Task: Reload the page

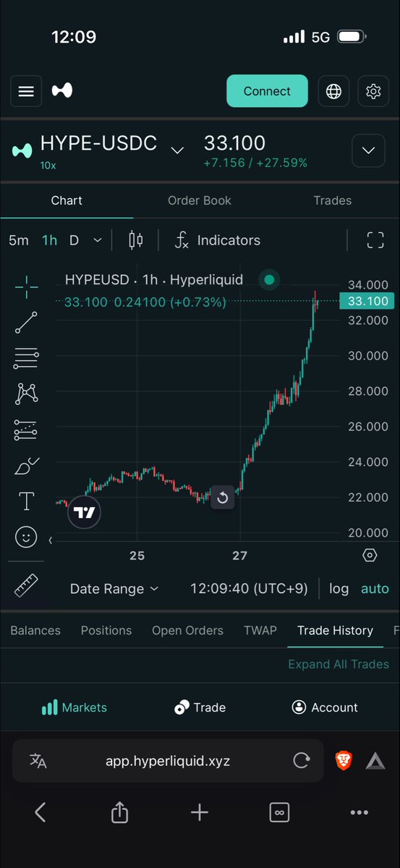Action: (x=302, y=761)
